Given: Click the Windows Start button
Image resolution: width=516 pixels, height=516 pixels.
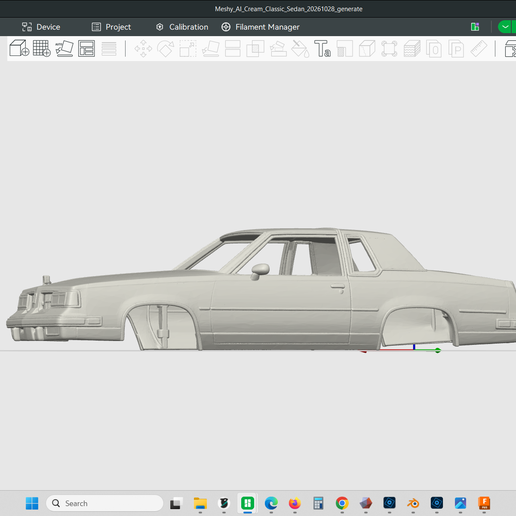Looking at the screenshot, I should 32,503.
